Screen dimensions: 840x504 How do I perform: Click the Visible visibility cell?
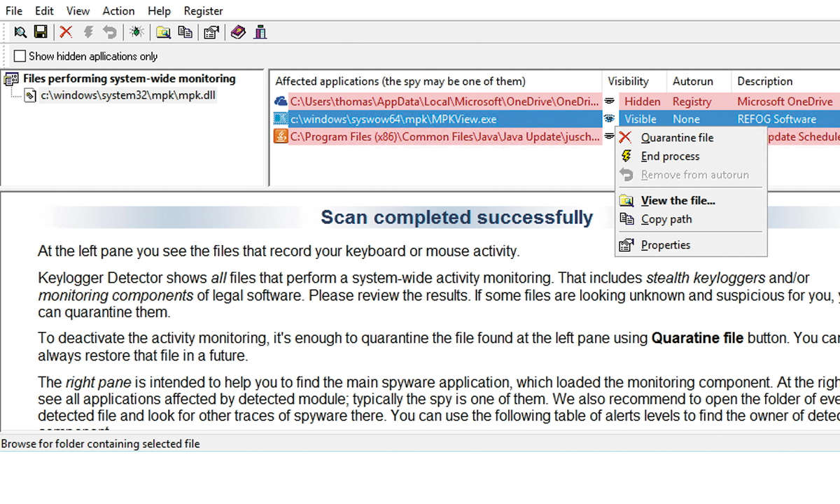pos(640,119)
